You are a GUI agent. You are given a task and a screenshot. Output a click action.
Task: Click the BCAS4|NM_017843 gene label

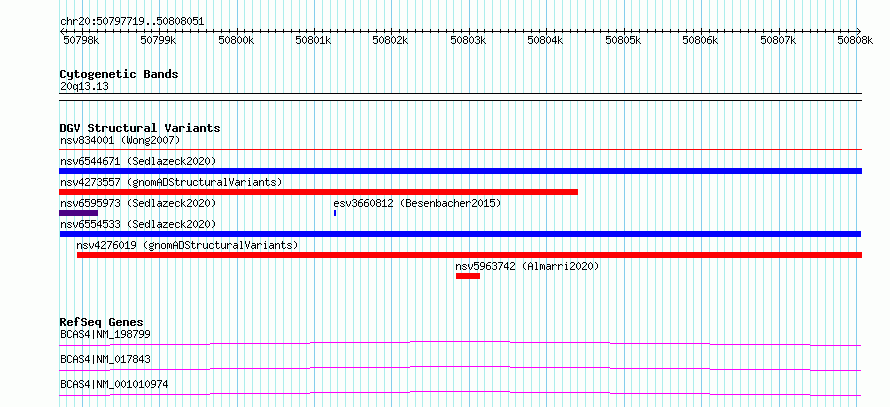(x=106, y=359)
